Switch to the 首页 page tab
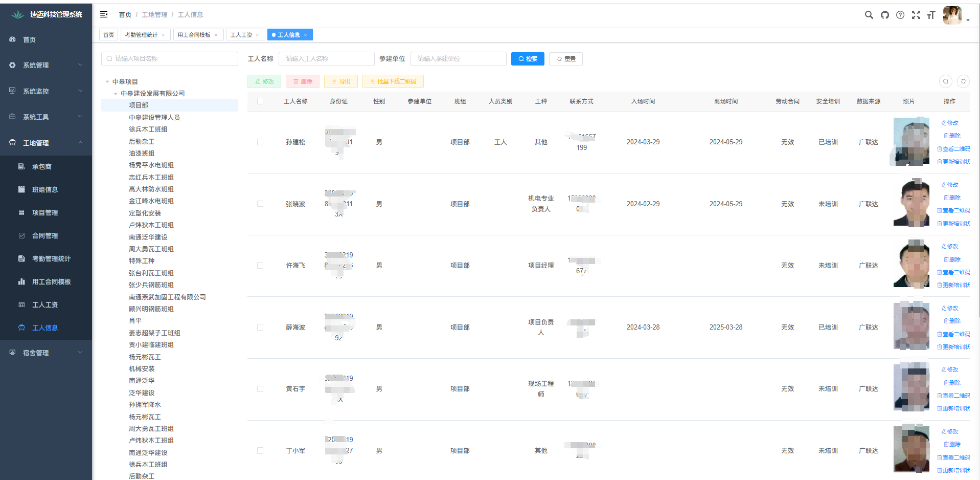The width and height of the screenshot is (980, 480). 108,35
